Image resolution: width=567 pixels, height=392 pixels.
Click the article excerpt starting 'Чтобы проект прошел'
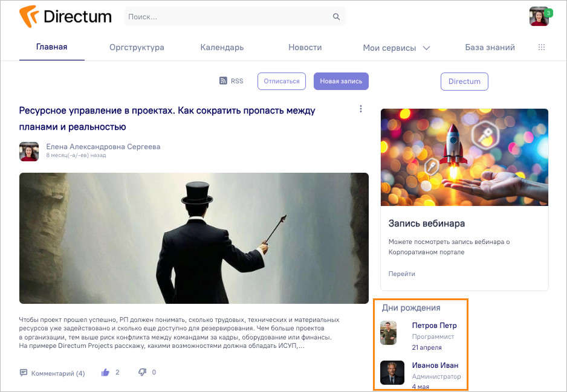tap(179, 333)
